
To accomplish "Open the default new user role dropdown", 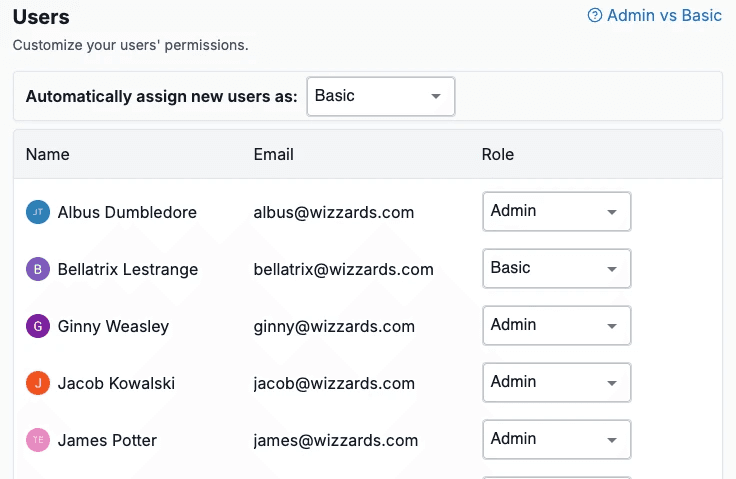I will pos(380,96).
